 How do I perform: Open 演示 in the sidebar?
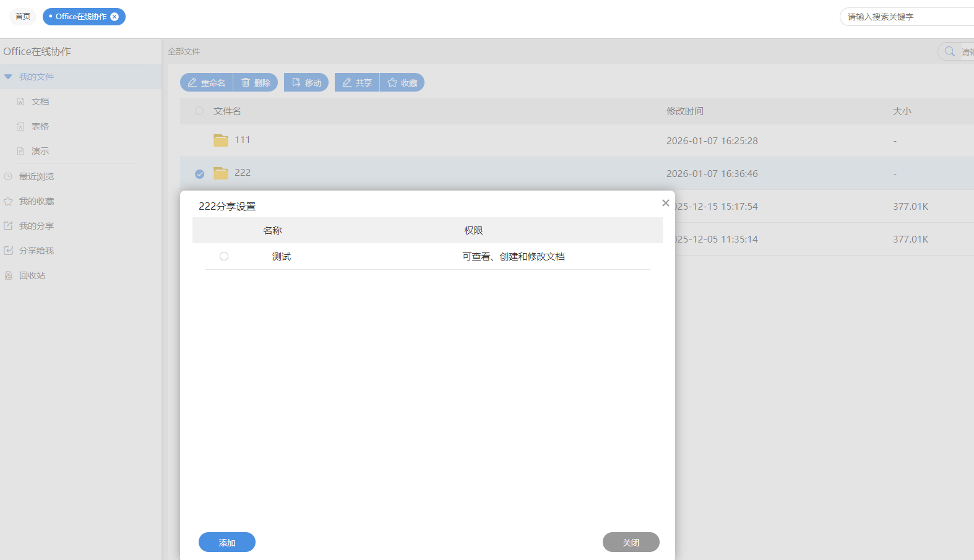pos(40,151)
